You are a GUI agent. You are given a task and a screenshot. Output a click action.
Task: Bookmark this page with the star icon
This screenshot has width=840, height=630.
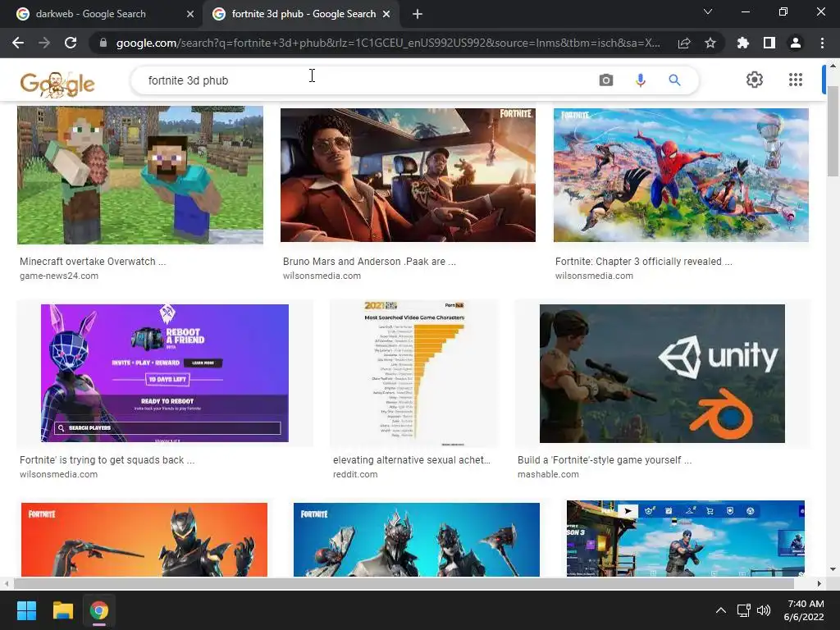point(710,43)
